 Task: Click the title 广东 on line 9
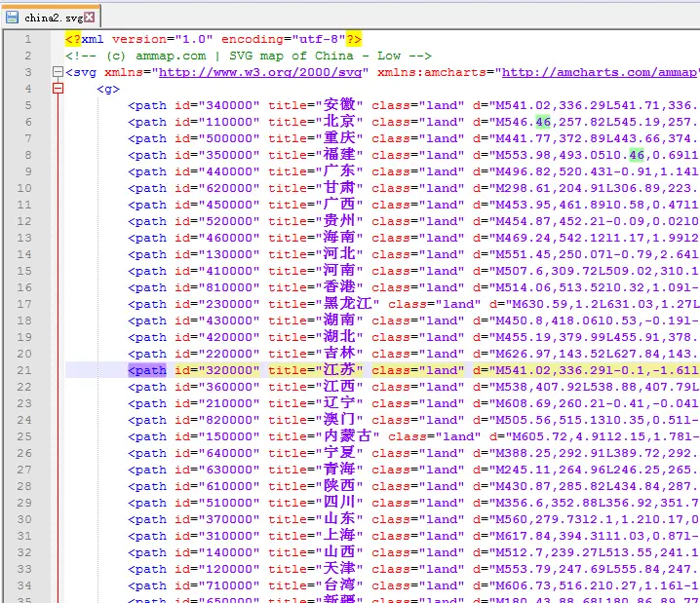(x=339, y=170)
